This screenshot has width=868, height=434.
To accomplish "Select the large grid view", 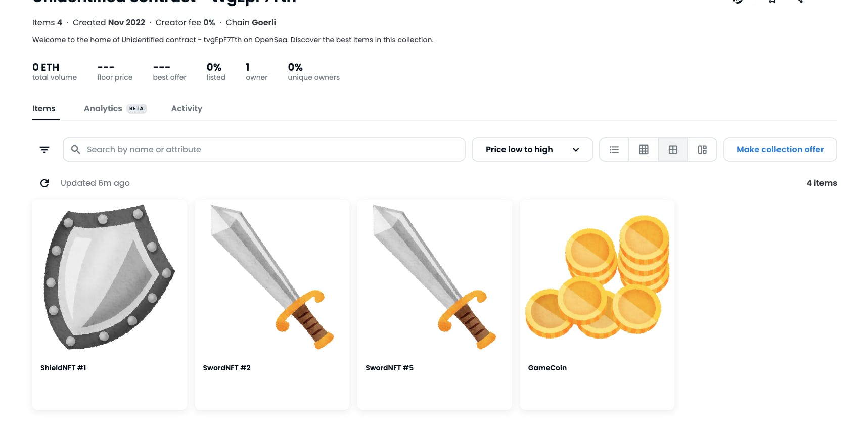I will (673, 150).
